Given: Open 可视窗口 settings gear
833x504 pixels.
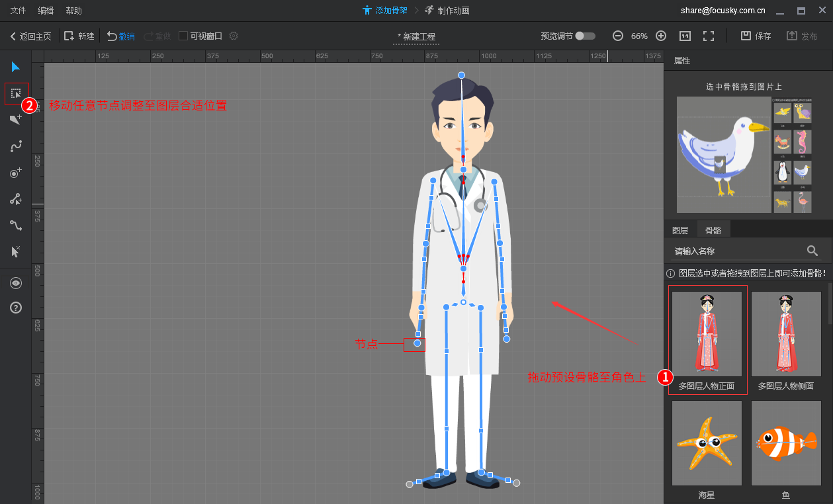Looking at the screenshot, I should [x=234, y=36].
